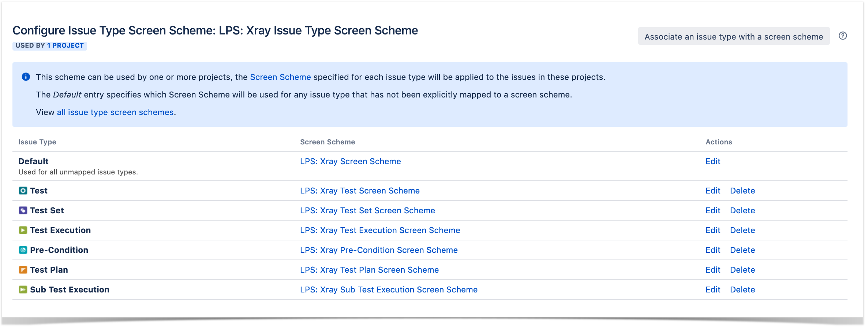
Task: Click the Issue Type column header
Action: coord(37,142)
